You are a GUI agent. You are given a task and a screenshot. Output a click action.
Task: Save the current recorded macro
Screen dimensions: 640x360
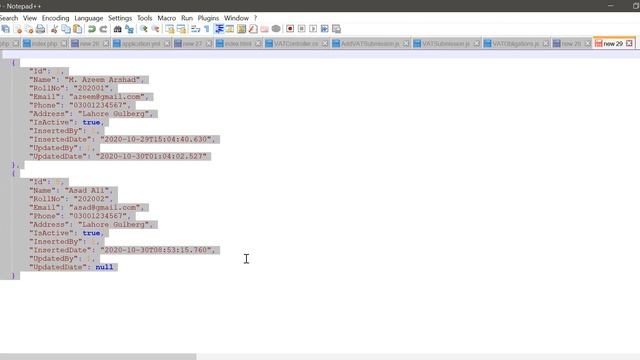click(336, 29)
